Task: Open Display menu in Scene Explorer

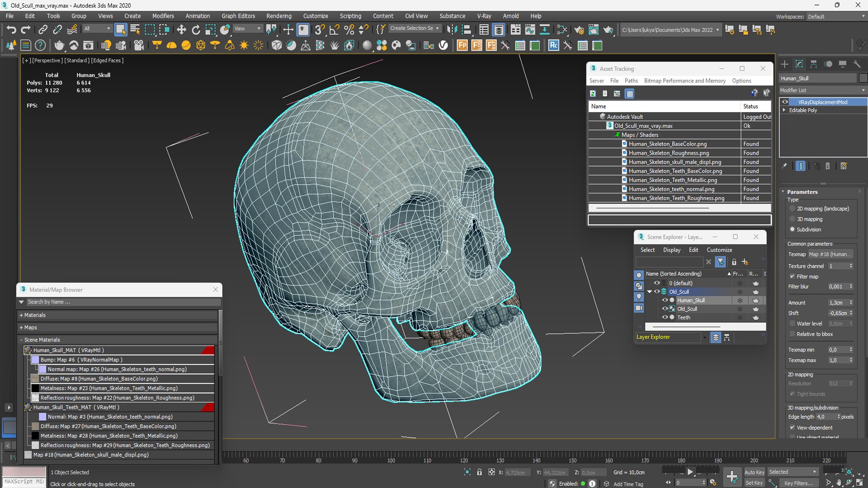Action: point(672,250)
